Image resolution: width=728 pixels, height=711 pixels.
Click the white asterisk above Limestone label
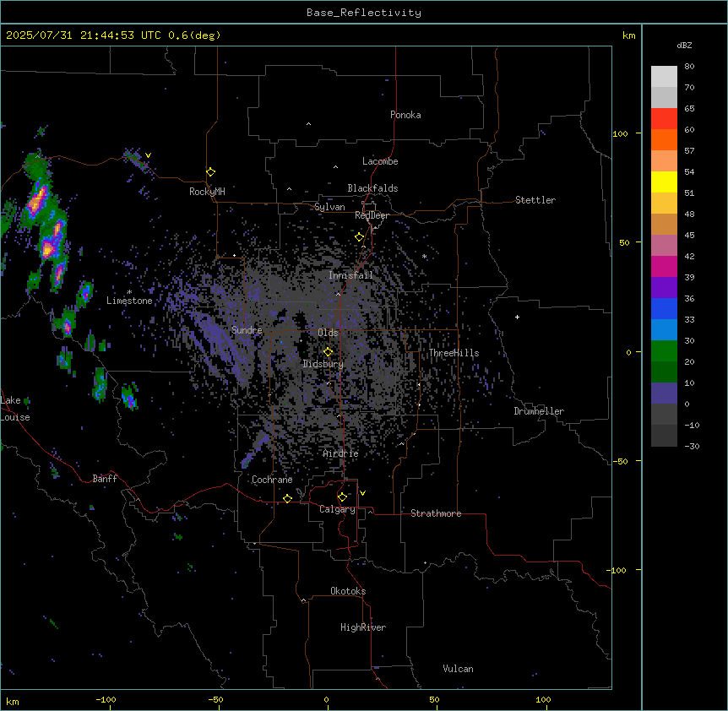129,292
